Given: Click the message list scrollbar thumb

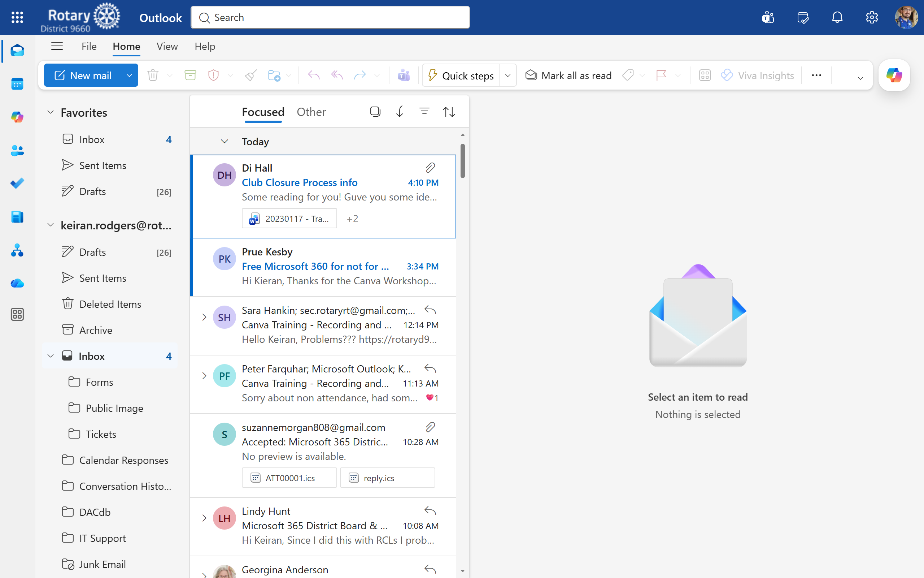Looking at the screenshot, I should pyautogui.click(x=462, y=160).
